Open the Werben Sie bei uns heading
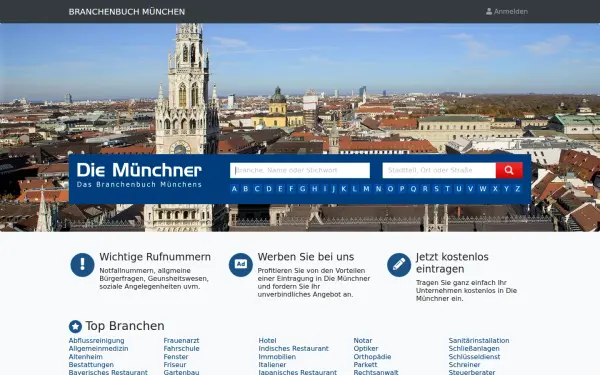 tap(306, 257)
